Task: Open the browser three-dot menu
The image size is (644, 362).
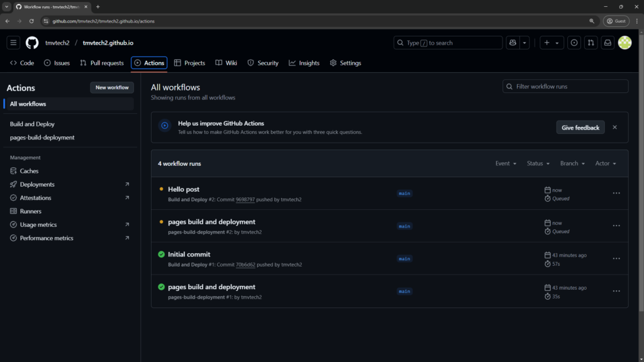Action: click(x=636, y=21)
